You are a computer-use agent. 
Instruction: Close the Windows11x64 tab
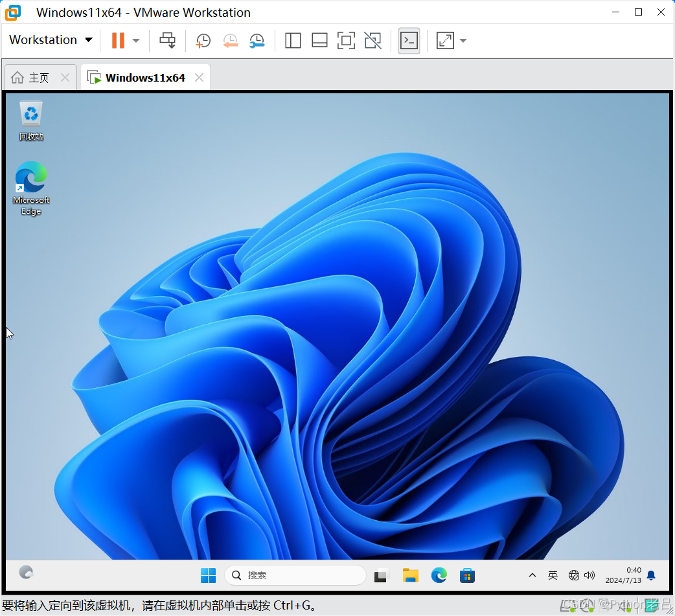[199, 78]
